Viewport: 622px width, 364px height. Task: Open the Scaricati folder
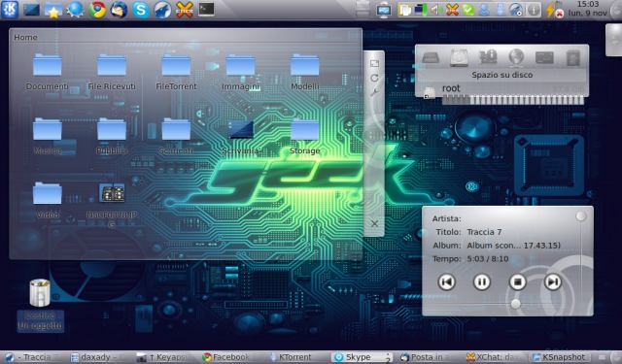176,137
